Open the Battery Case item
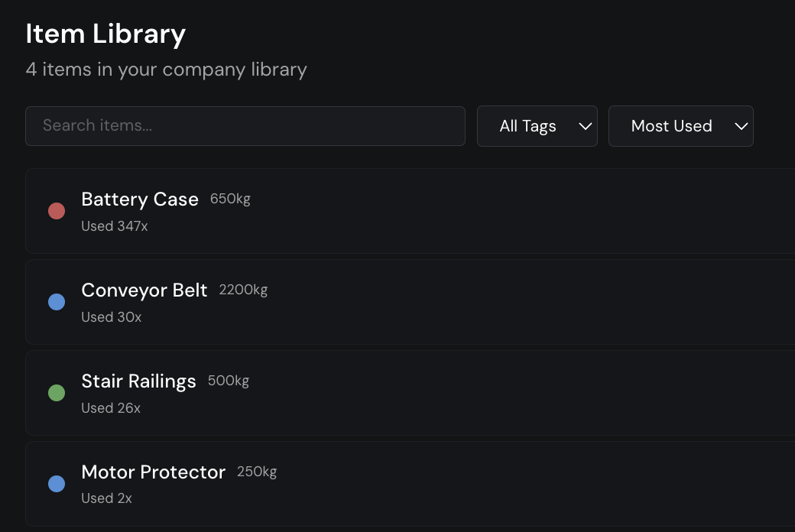 [x=410, y=210]
